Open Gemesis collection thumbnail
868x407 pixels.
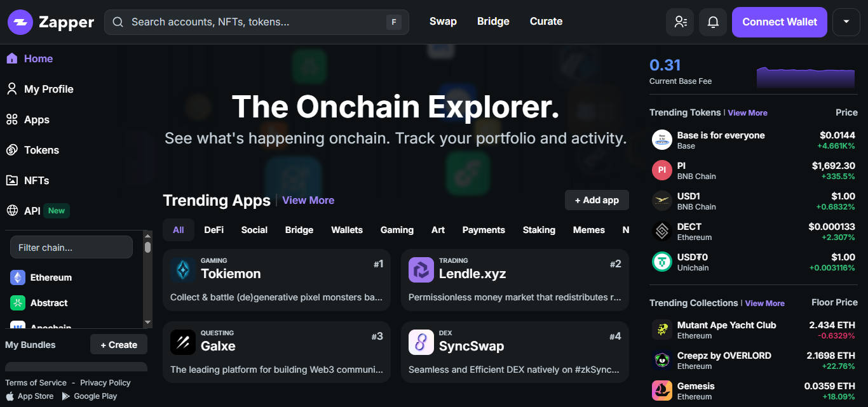662,390
